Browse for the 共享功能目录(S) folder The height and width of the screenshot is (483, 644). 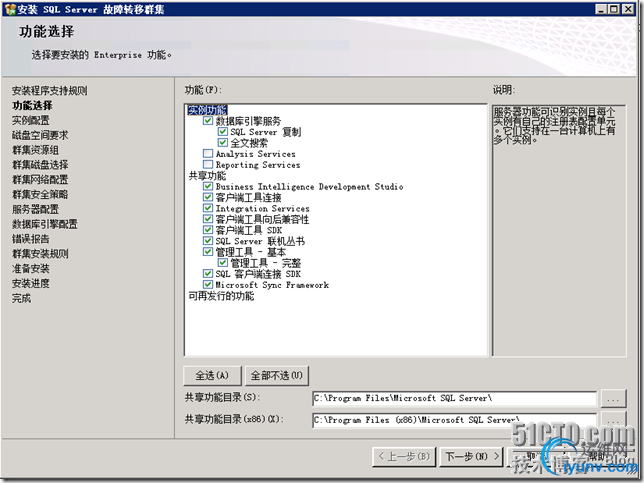point(613,398)
